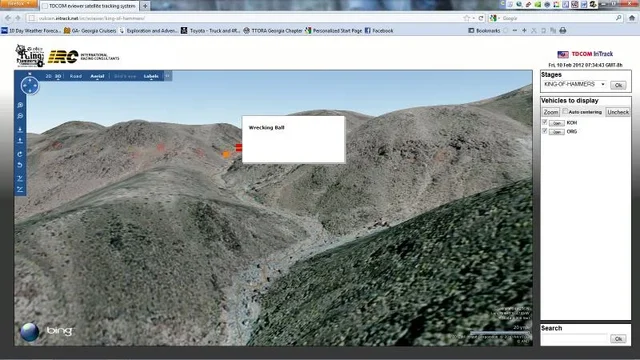Click the TDCOM InTrack logo link
Screen dimensions: 640x360
coord(585,54)
